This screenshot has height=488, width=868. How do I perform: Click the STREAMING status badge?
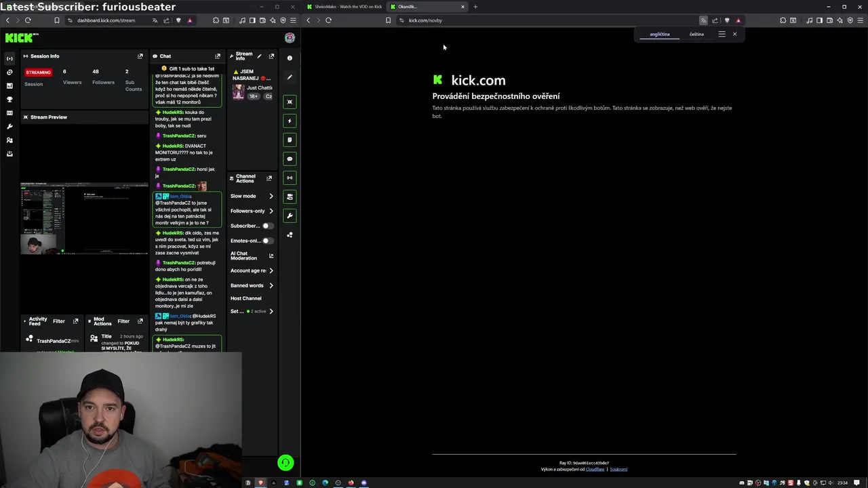[38, 73]
